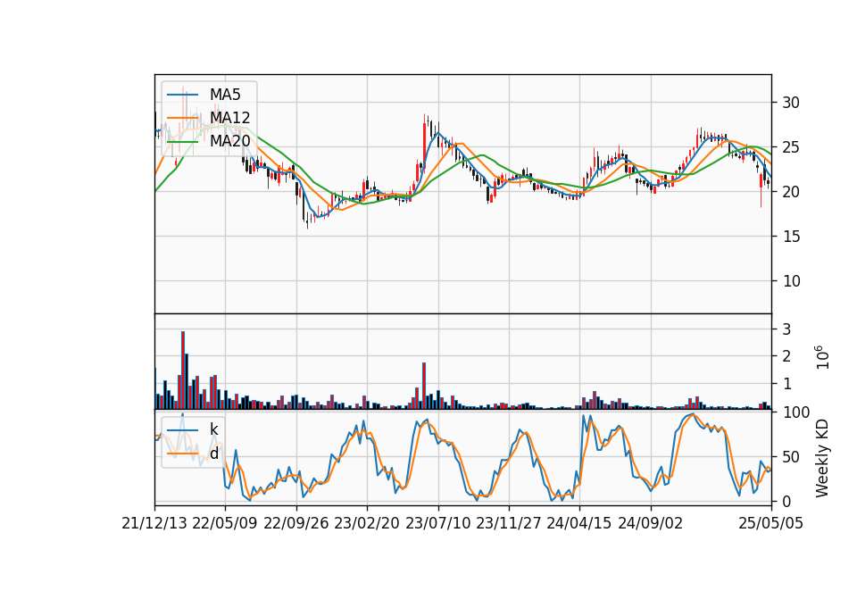Image resolution: width=857 pixels, height=616 pixels.
Task: Click the 10^6 volume scale label
Action: 822,357
